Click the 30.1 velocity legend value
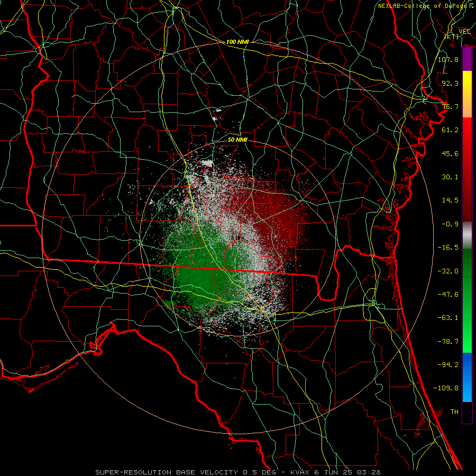 point(450,177)
